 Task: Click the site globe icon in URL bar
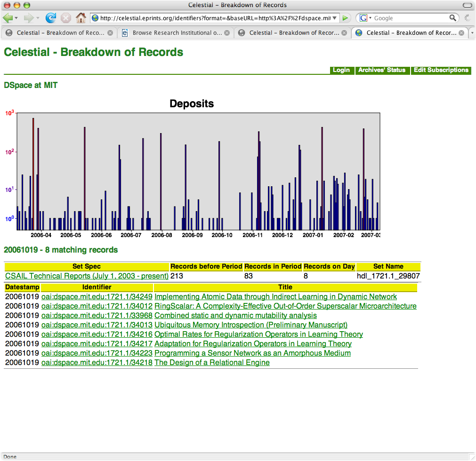click(95, 18)
